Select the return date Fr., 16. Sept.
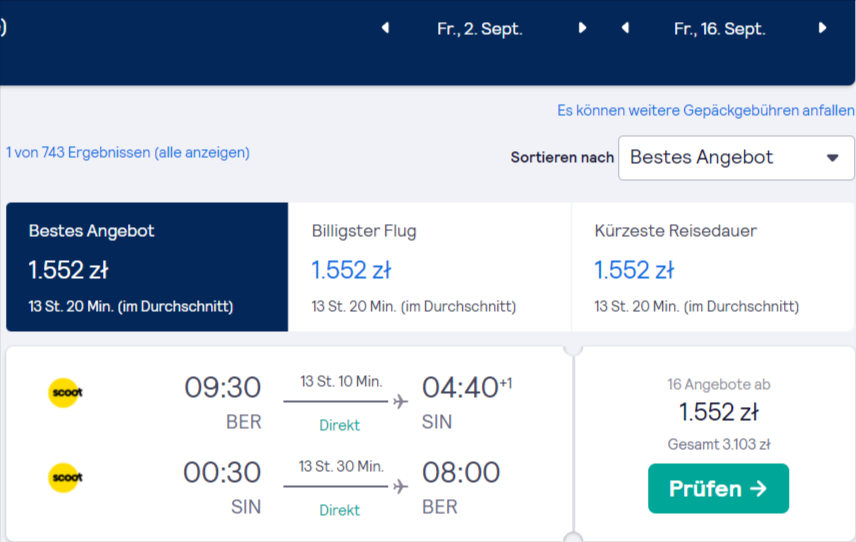Viewport: 856px width, 542px height. pyautogui.click(x=720, y=28)
